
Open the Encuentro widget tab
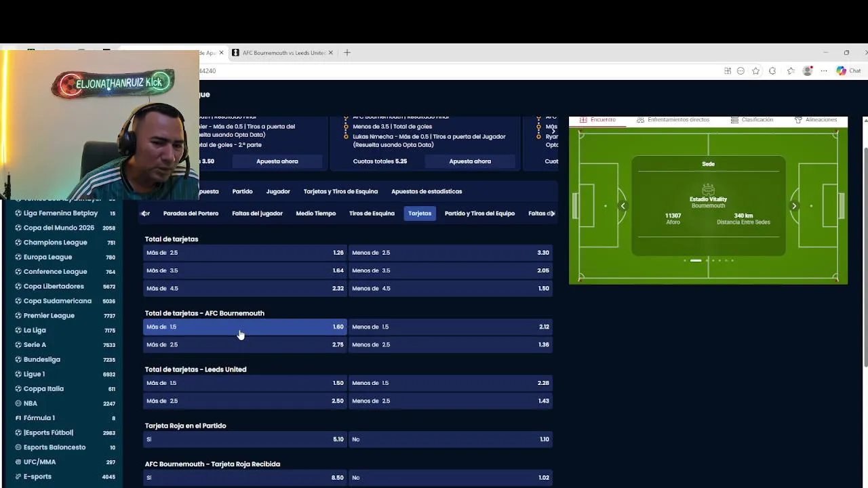pos(597,120)
